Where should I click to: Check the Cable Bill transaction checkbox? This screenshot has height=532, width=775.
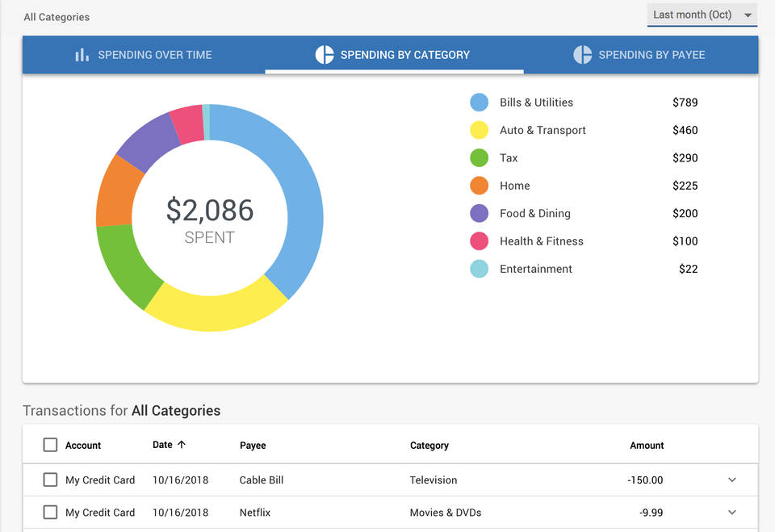[x=49, y=480]
